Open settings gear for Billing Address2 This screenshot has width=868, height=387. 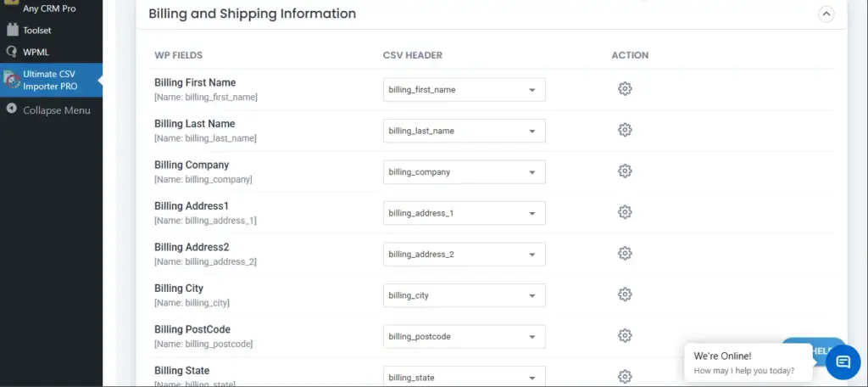(x=625, y=254)
